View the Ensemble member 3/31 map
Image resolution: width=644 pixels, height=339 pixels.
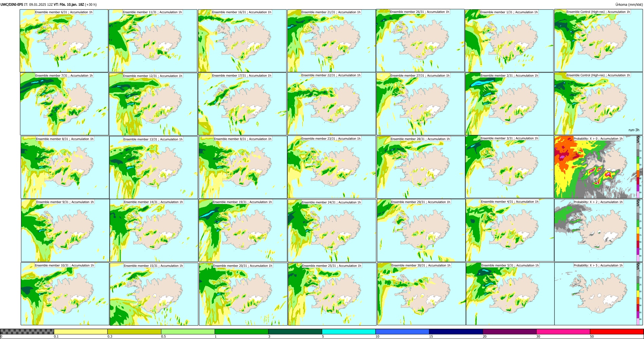[510, 167]
